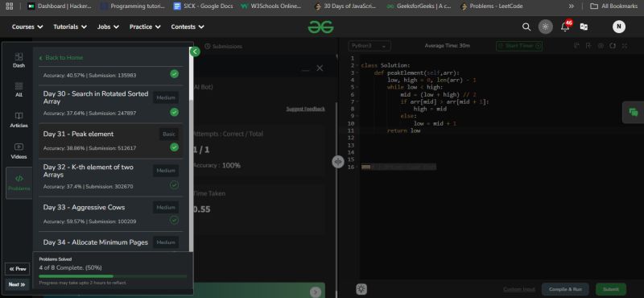Viewport: 644px width, 298px height.
Task: Click the lightbulb hint icon
Action: point(361,289)
